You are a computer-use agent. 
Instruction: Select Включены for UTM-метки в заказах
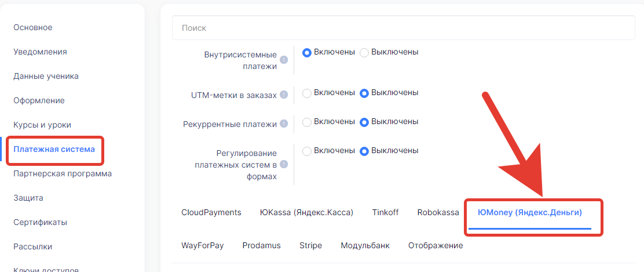[x=307, y=93]
